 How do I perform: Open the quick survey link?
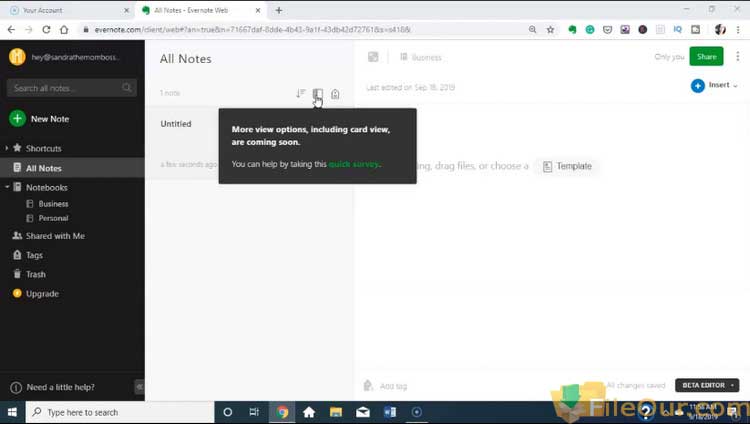(354, 164)
